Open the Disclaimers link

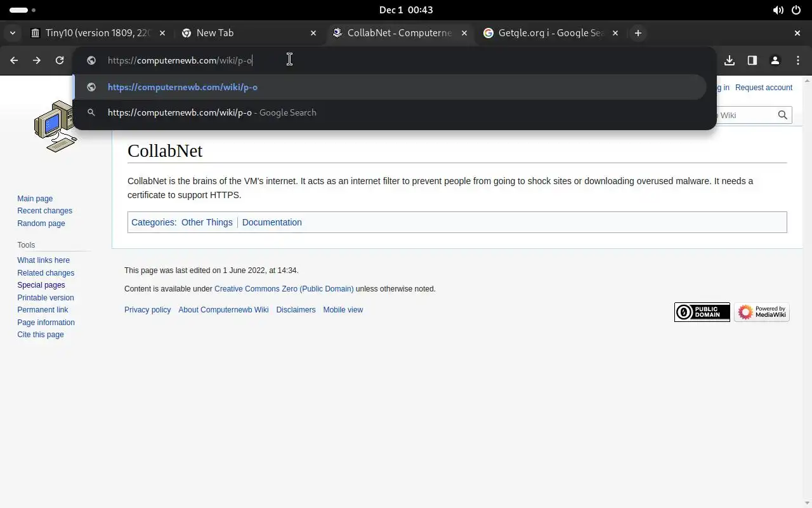click(296, 310)
